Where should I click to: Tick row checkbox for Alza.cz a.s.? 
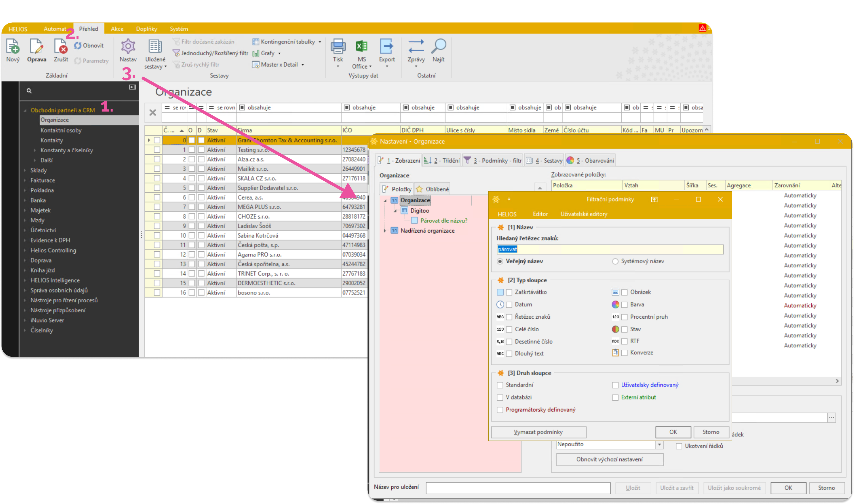(157, 159)
